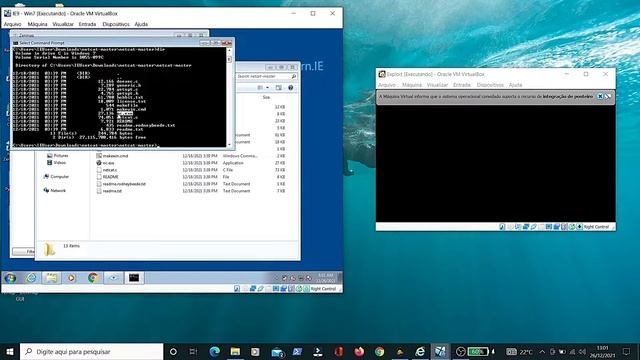Open the Ajuda menu in the Exploit VM window

516,85
